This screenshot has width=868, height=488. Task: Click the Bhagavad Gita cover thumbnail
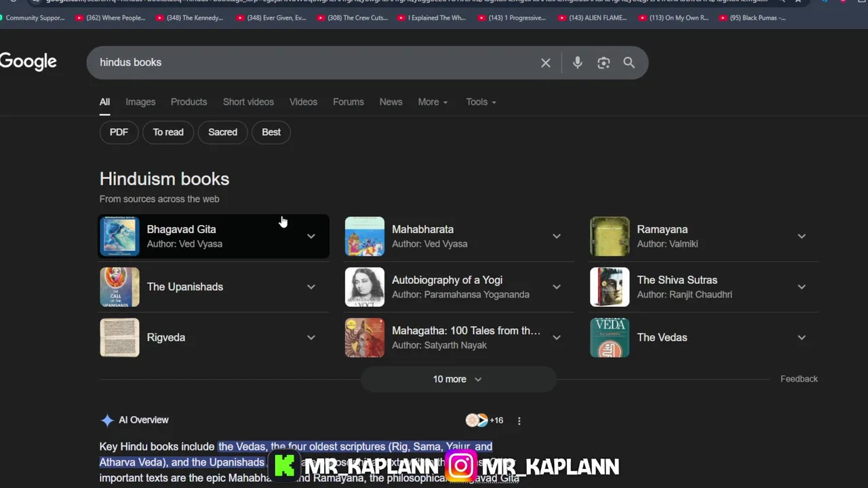click(119, 237)
